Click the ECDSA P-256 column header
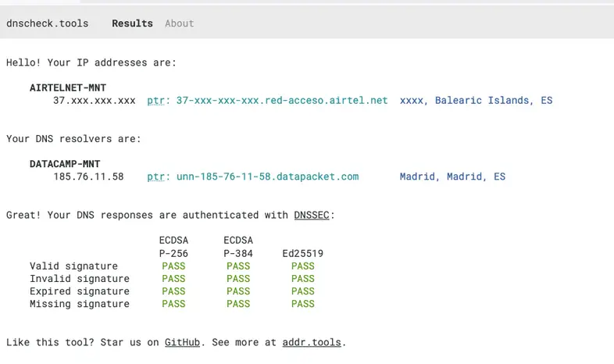The width and height of the screenshot is (614, 364). [173, 247]
